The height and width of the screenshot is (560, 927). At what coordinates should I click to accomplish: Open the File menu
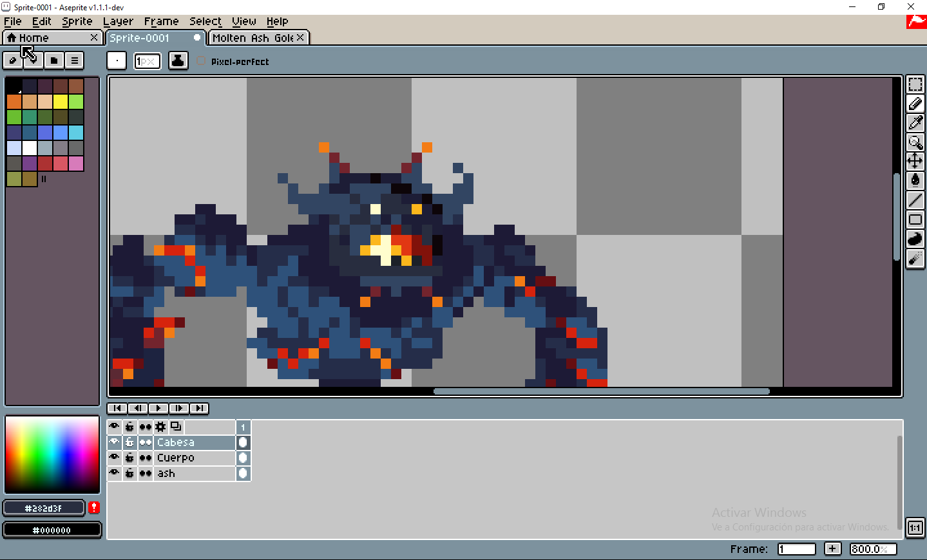tap(13, 21)
